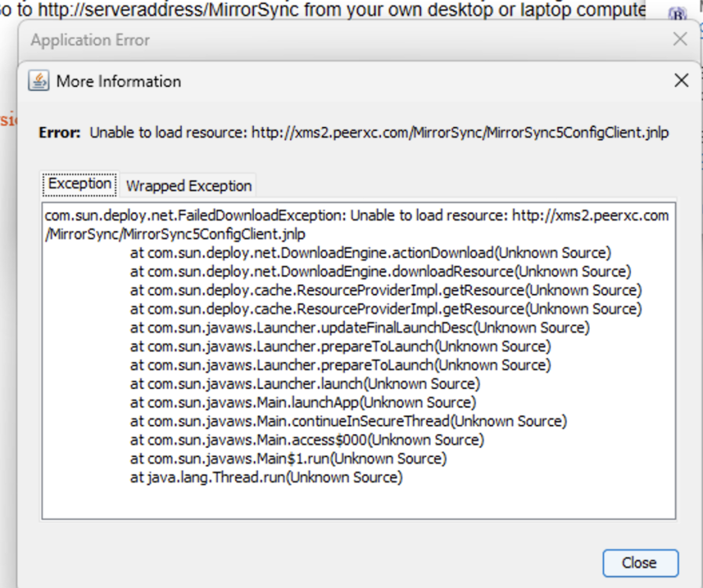
Task: Close the Application Error dialog
Action: point(679,39)
